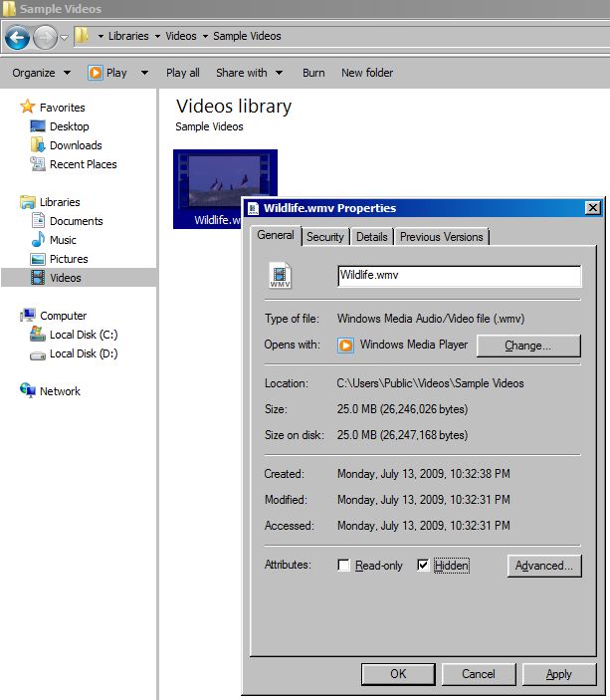This screenshot has height=700, width=610.
Task: Select Favorites label in navigation pane
Action: coord(62,108)
